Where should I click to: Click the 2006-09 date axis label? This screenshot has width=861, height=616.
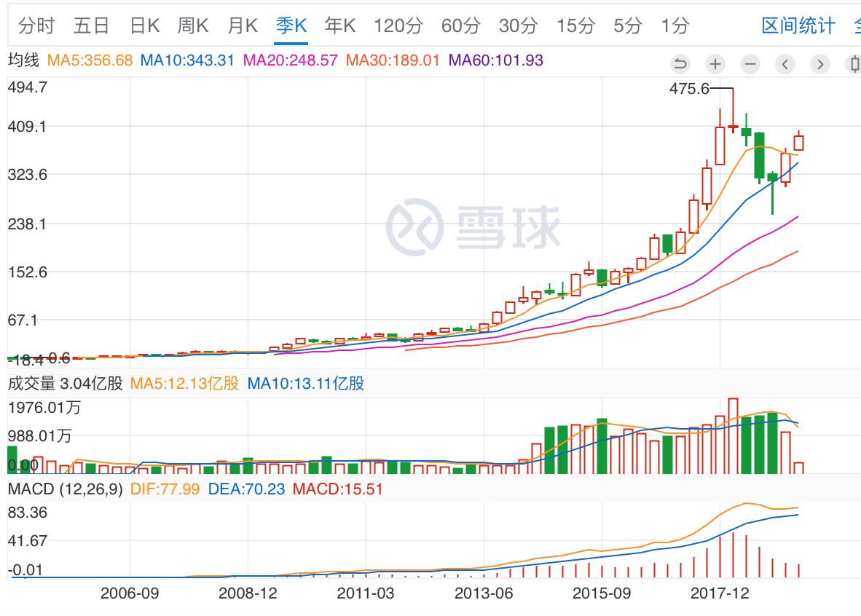tap(130, 593)
